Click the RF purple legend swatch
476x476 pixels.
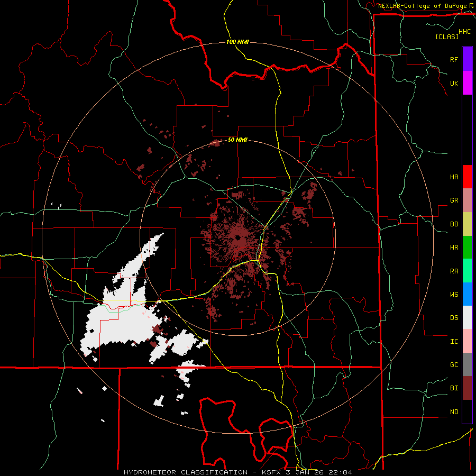click(x=467, y=59)
